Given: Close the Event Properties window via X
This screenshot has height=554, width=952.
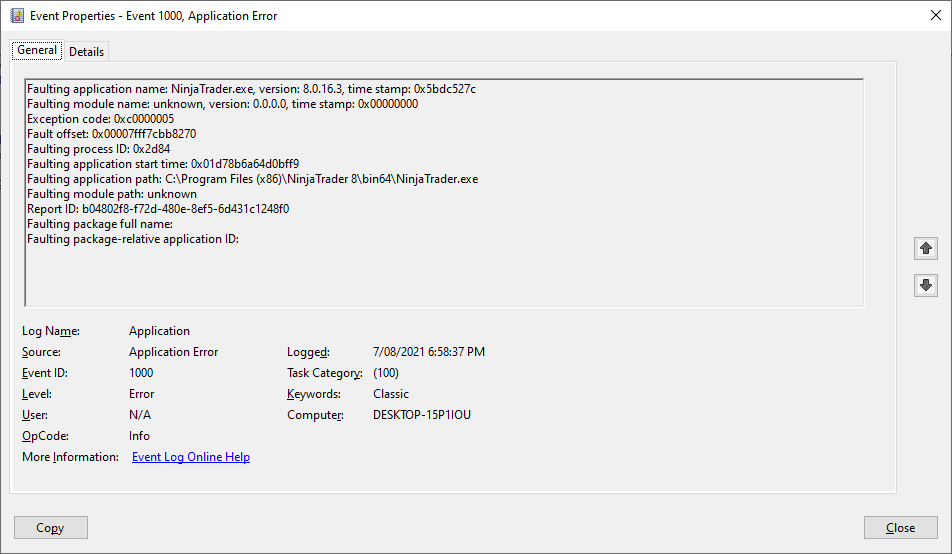Looking at the screenshot, I should pos(936,15).
